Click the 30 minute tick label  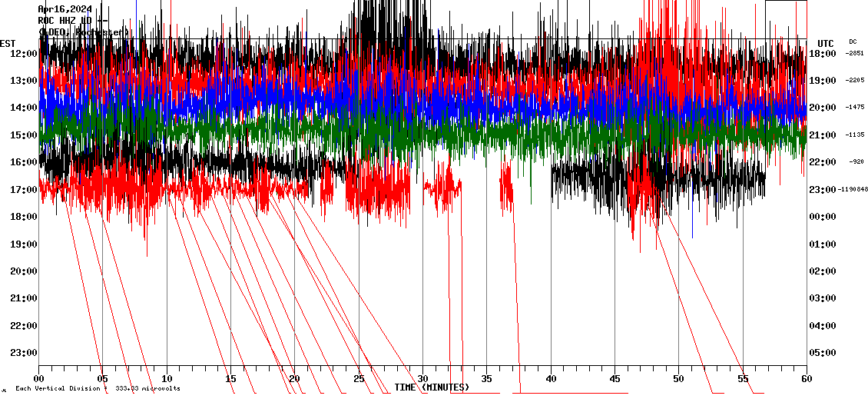coord(422,378)
